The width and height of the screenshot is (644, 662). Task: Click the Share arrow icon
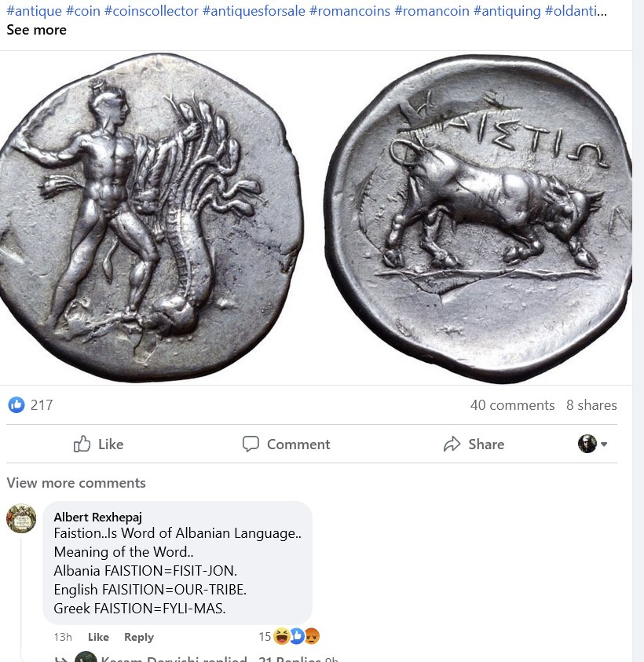452,444
